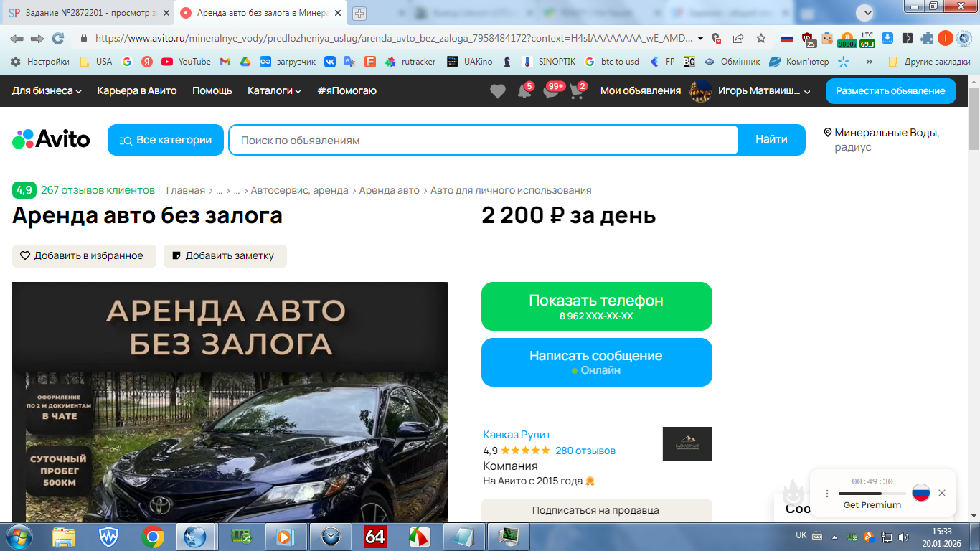This screenshot has width=980, height=551.
Task: Go to Мои объявления
Action: click(641, 90)
